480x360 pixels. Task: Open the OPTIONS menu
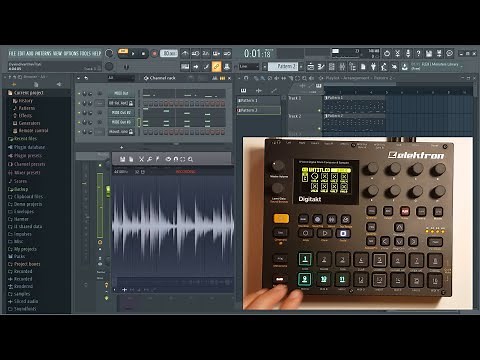click(x=71, y=53)
